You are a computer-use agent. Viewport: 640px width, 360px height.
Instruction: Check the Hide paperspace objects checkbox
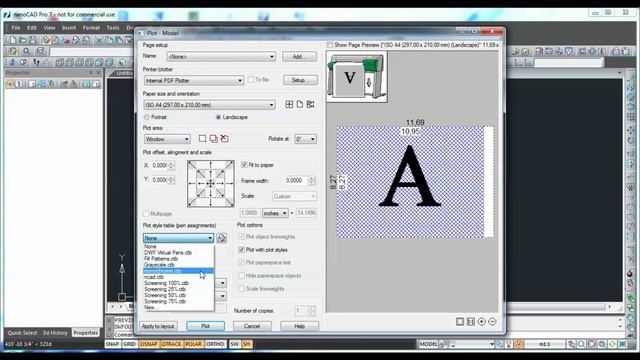pos(242,276)
